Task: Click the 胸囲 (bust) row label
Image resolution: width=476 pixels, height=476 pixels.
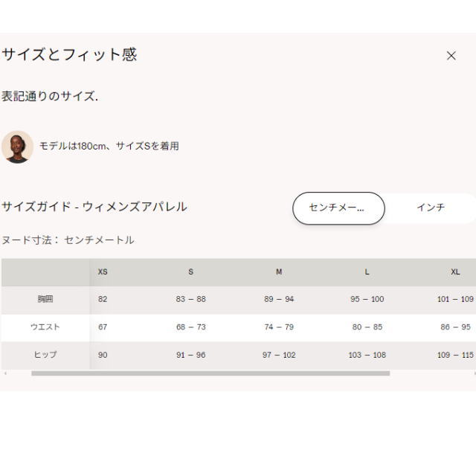Action: [45, 300]
